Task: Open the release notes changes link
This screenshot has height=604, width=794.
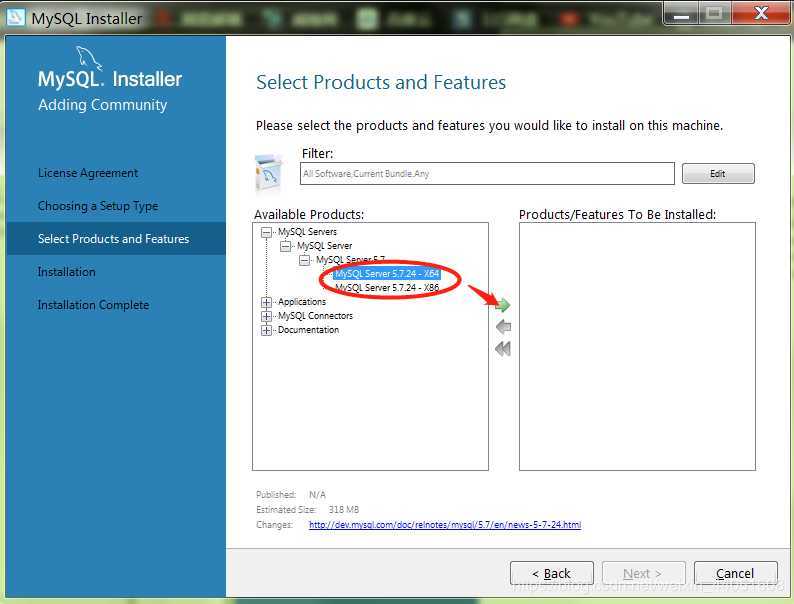Action: (445, 525)
